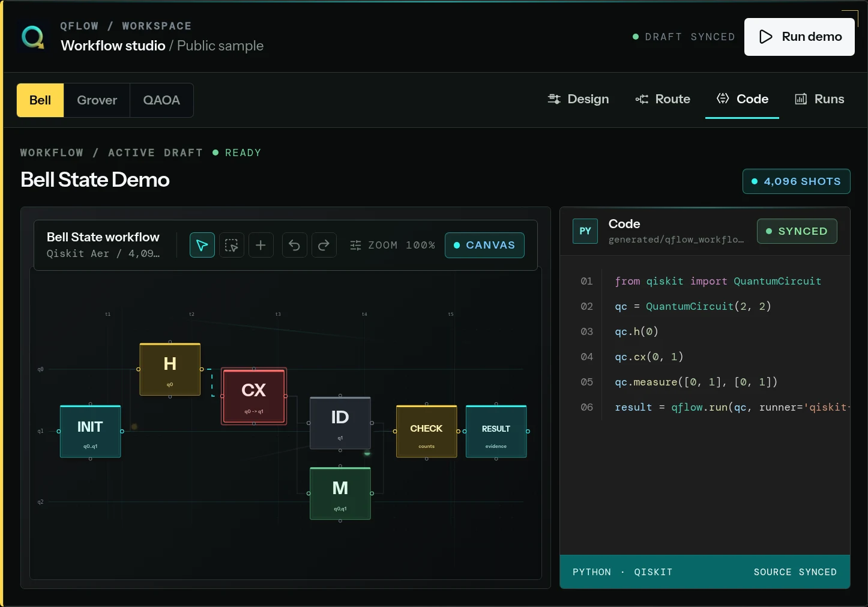The width and height of the screenshot is (868, 607).
Task: Click the Run demo button
Action: [800, 37]
